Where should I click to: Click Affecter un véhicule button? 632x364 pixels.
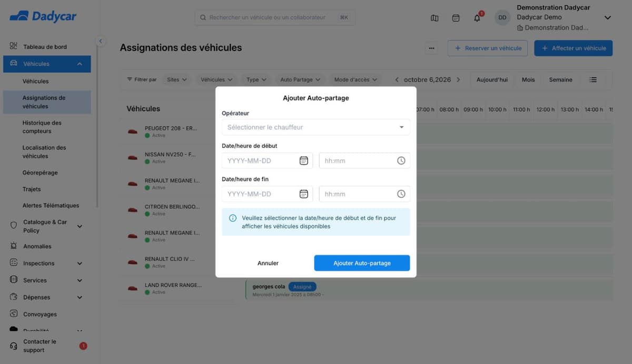574,48
